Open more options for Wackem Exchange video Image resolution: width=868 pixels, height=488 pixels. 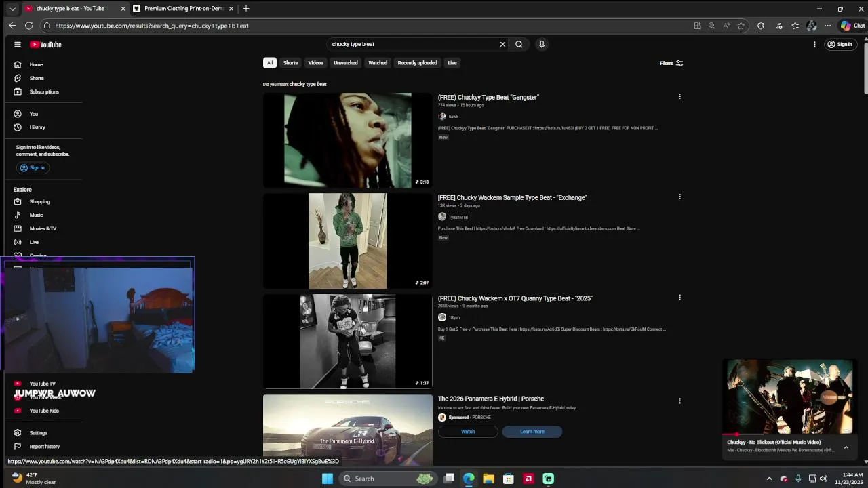pos(679,197)
